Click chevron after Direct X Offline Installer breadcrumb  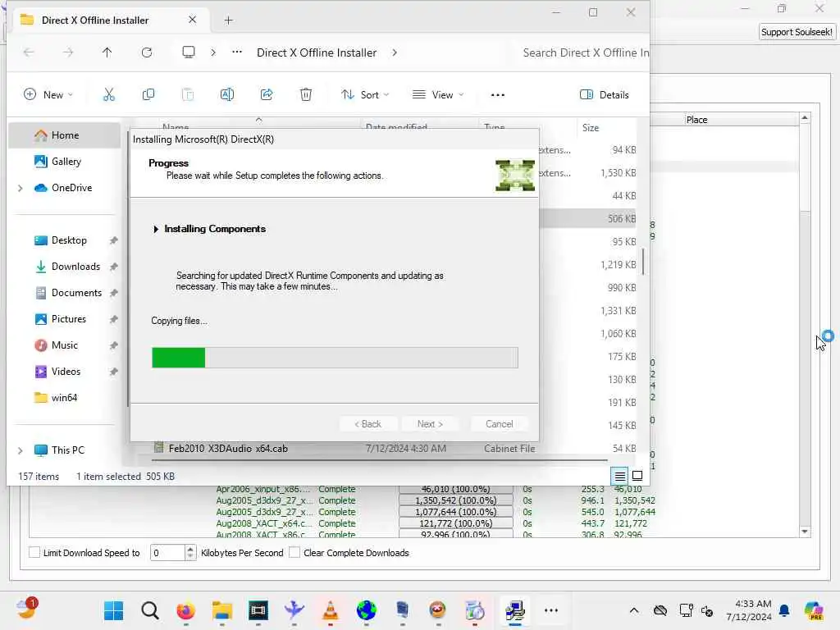[x=395, y=52]
